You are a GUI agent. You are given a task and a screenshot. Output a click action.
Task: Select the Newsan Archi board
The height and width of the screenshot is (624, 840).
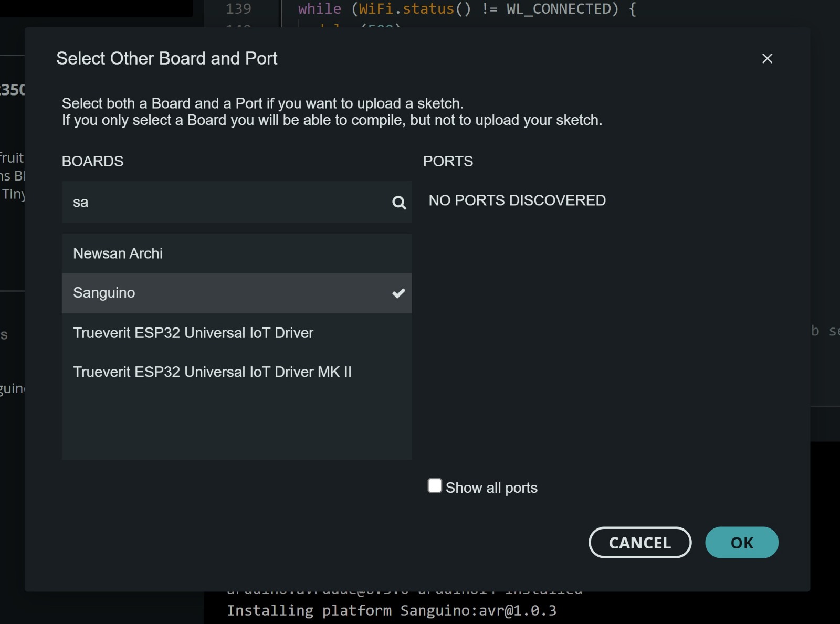click(118, 253)
